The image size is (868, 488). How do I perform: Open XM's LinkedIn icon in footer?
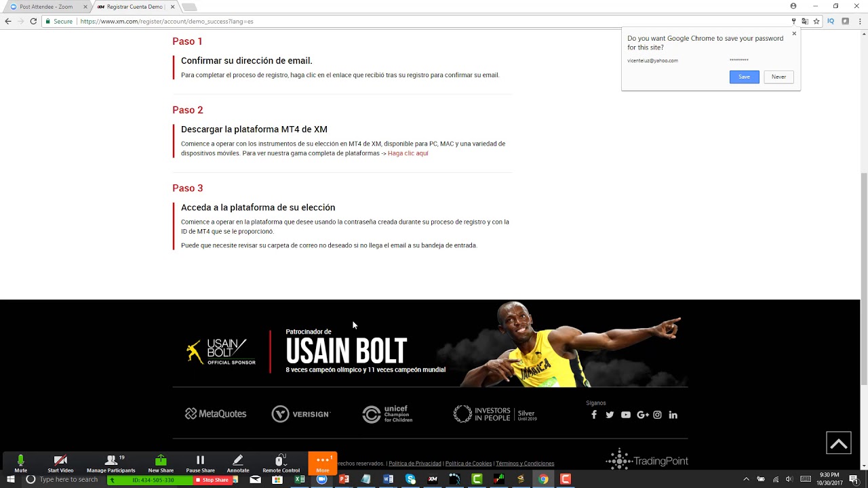673,415
